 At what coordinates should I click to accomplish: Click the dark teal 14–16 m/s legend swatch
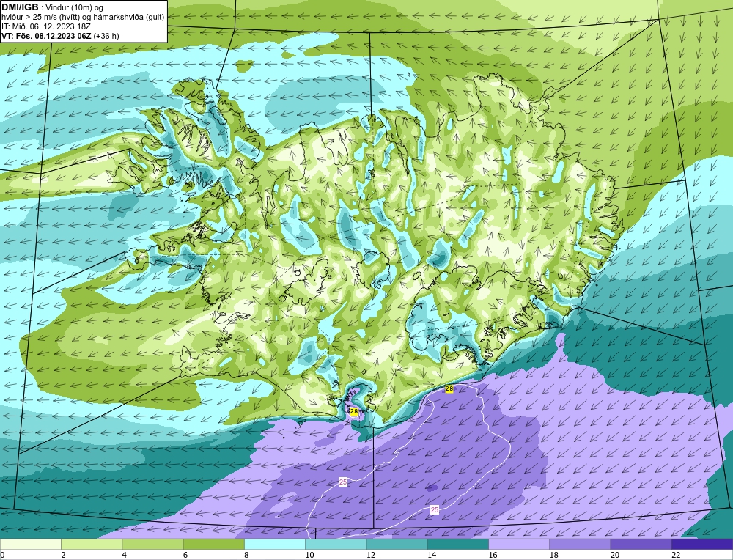(458, 544)
